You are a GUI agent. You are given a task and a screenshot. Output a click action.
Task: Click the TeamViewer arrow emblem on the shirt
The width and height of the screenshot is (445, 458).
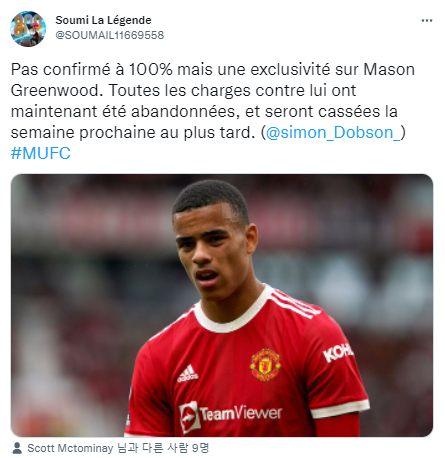pos(189,417)
